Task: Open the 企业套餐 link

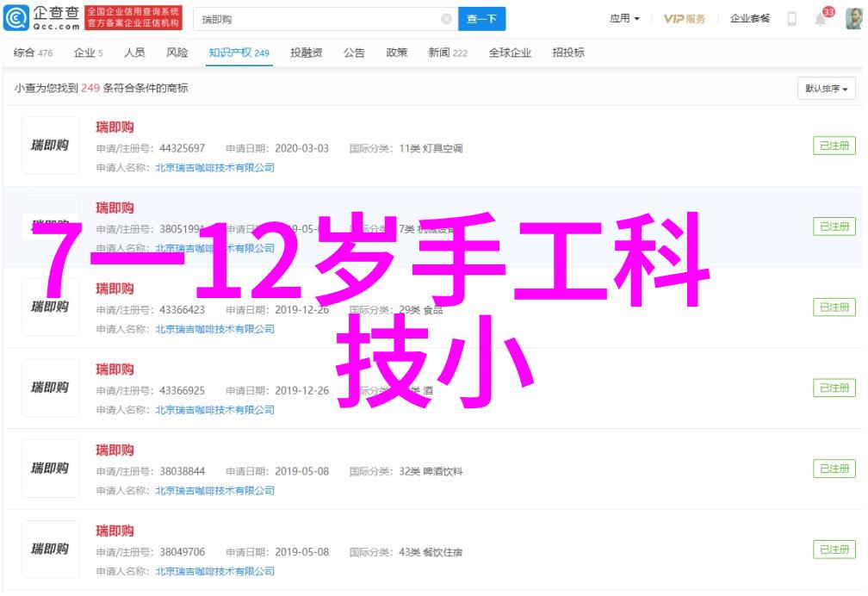Action: (x=750, y=19)
